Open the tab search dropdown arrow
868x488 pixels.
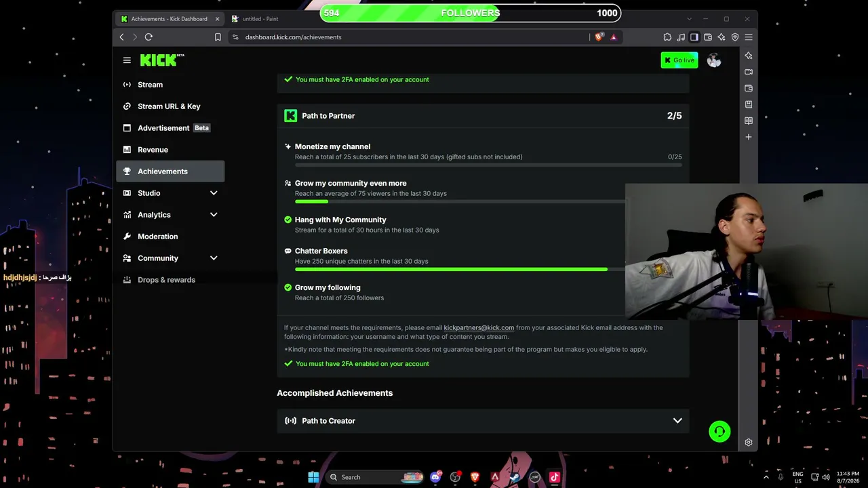click(690, 19)
